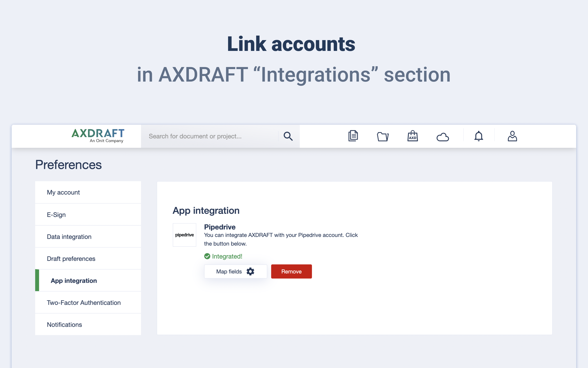Open the cloud storage icon
This screenshot has height=368, width=588.
point(443,137)
